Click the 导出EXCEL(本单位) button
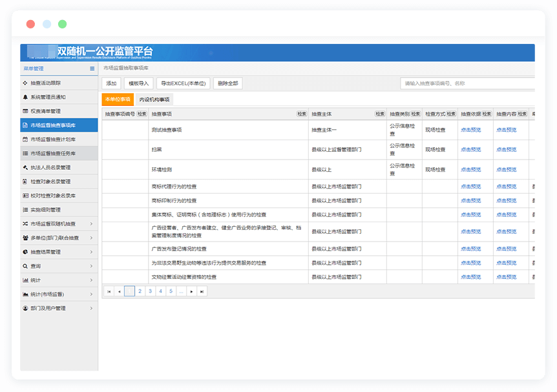557x392 pixels. coord(184,83)
